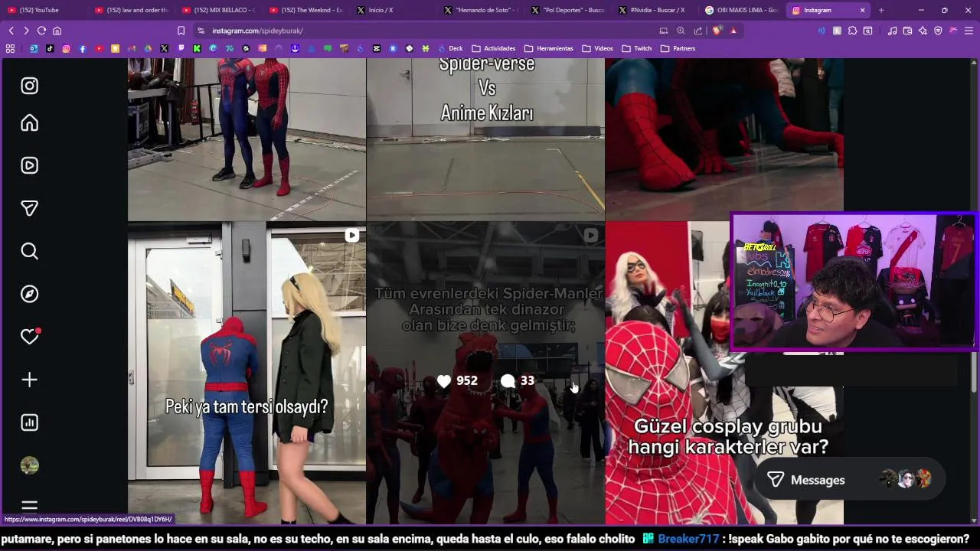
Task: Switch to the OBI MAKIS LIMA tab
Action: click(743, 10)
